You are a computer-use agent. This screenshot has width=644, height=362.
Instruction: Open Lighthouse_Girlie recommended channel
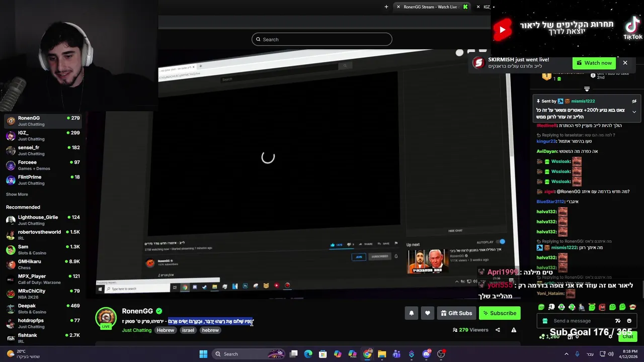[43, 220]
